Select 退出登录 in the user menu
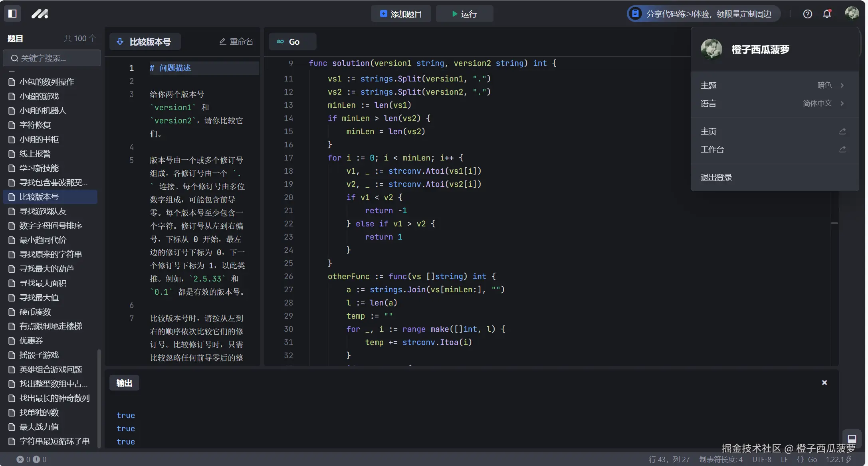Viewport: 868px width, 466px height. 716,177
